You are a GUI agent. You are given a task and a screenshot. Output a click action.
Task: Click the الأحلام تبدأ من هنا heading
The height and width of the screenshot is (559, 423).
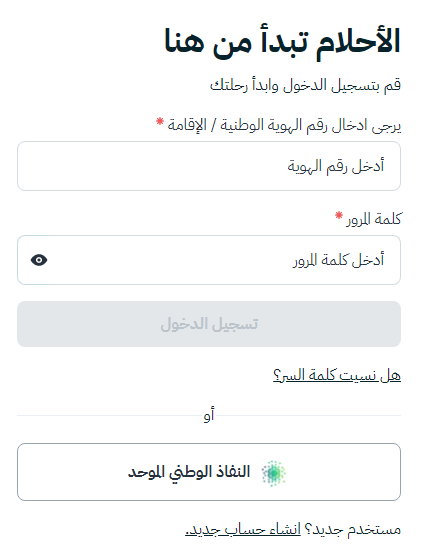(283, 41)
